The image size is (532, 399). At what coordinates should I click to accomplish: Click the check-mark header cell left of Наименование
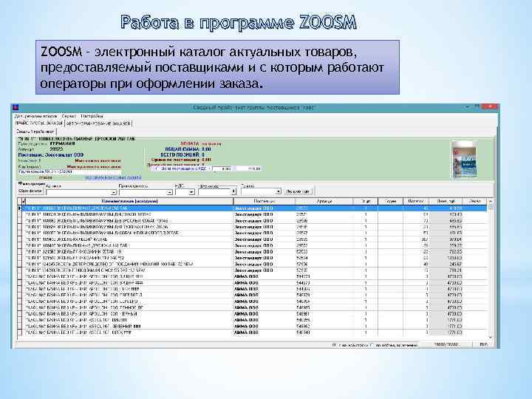(x=24, y=201)
